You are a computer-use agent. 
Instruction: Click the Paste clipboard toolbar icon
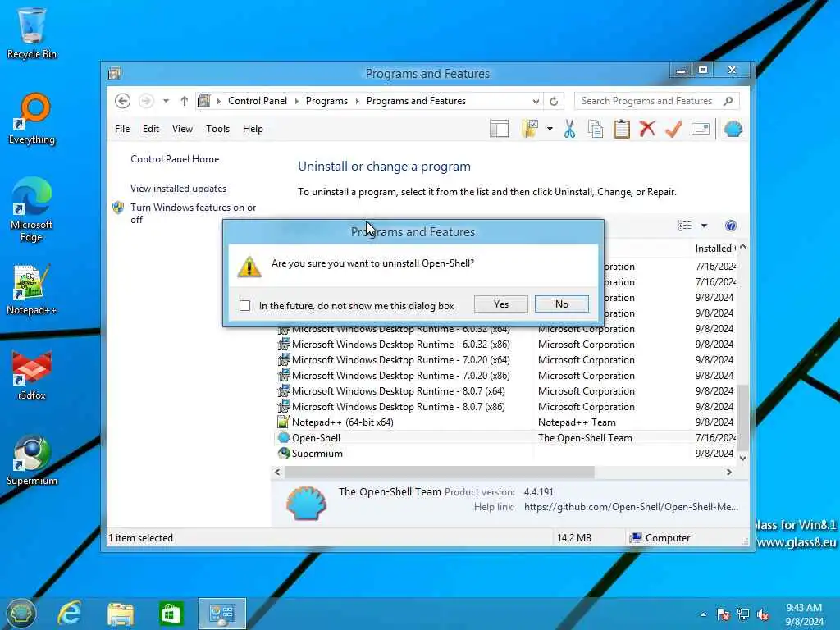[622, 129]
